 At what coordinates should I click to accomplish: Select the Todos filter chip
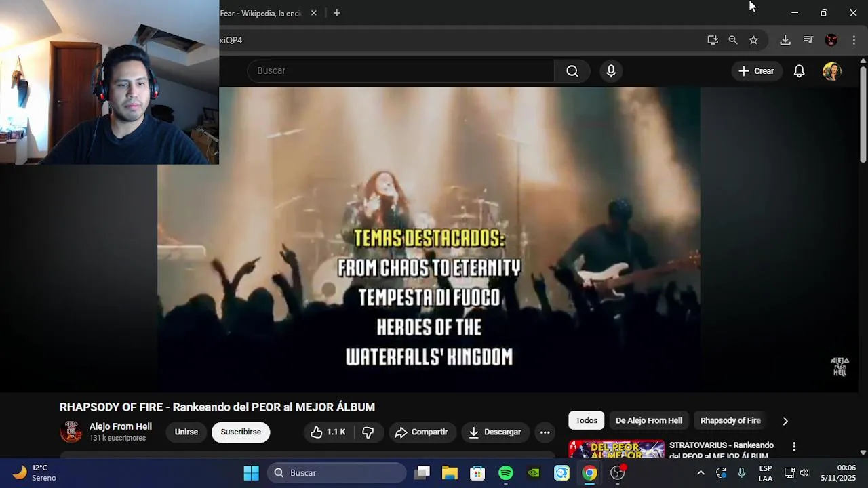point(587,420)
